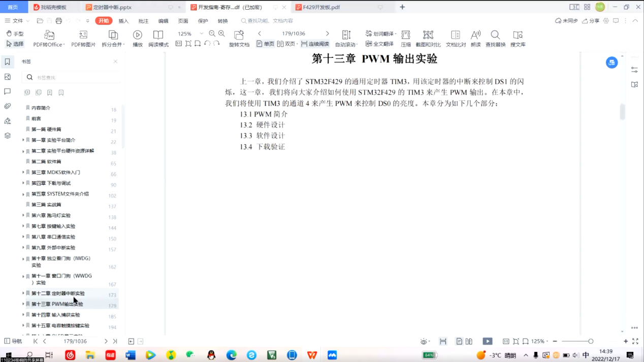Click the PDF转Office conversion icon
The image size is (644, 362).
(x=49, y=35)
